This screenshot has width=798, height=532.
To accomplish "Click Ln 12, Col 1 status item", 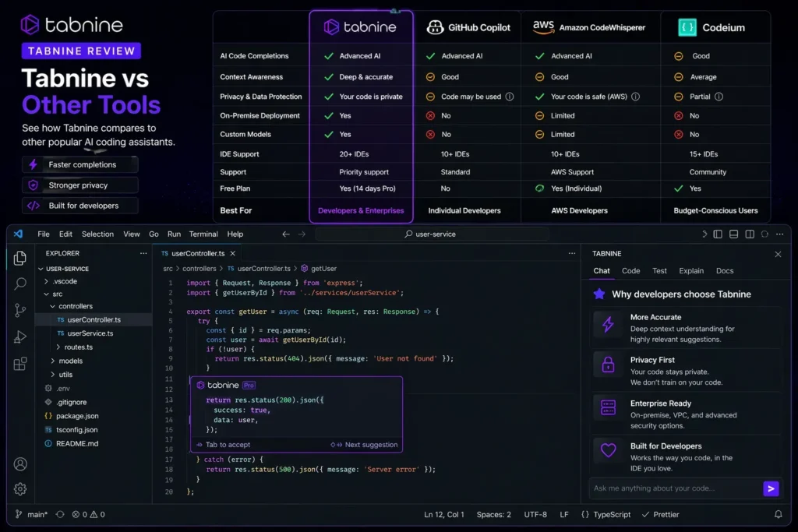I will [444, 514].
